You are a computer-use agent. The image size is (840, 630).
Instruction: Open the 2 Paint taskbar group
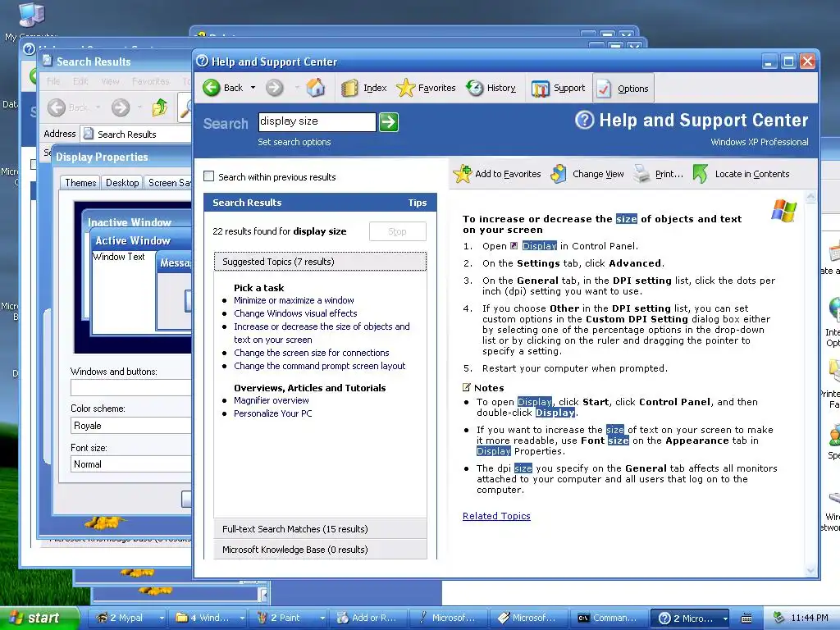click(290, 618)
